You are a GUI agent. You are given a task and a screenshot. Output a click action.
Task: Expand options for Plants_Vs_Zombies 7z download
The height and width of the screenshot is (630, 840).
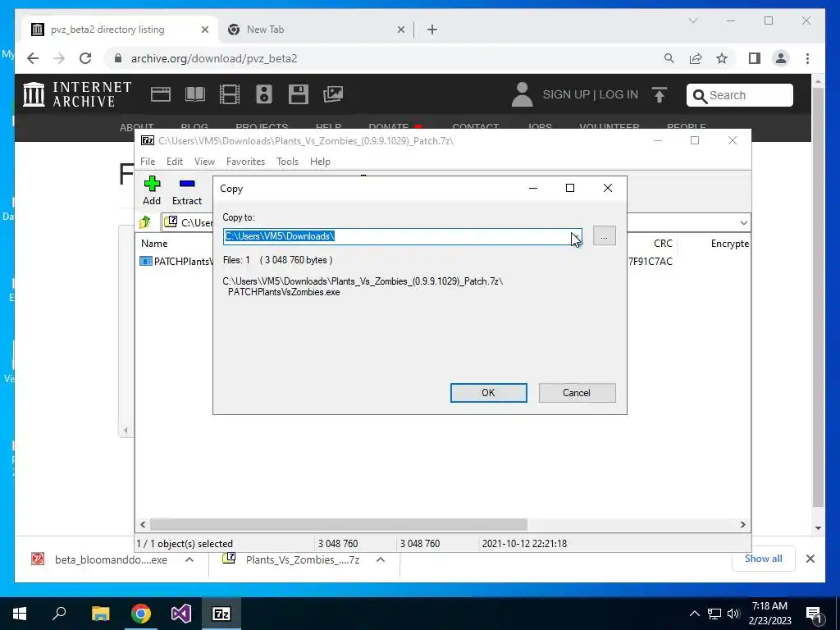coord(381,559)
